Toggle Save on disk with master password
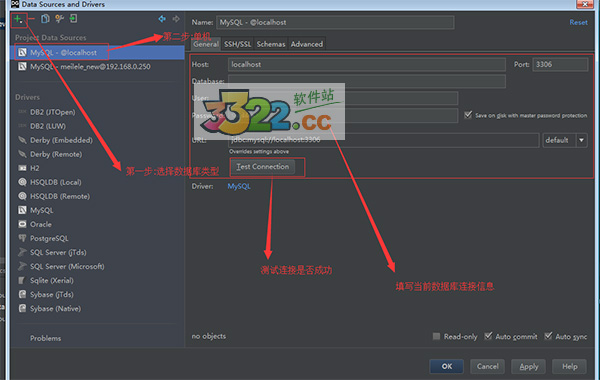Viewport: 600px width, 380px height. pyautogui.click(x=468, y=115)
